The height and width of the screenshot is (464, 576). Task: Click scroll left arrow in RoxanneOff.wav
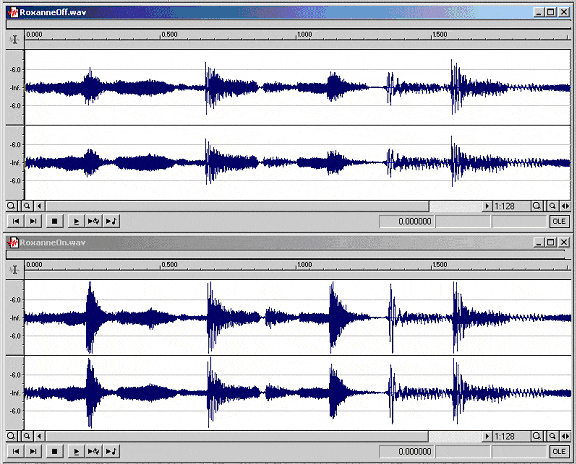tap(40, 206)
